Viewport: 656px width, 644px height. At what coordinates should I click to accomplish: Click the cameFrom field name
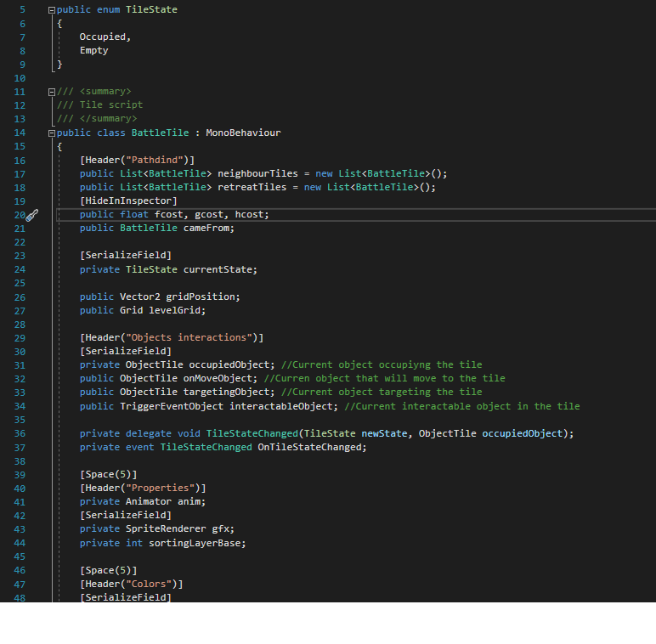click(208, 228)
